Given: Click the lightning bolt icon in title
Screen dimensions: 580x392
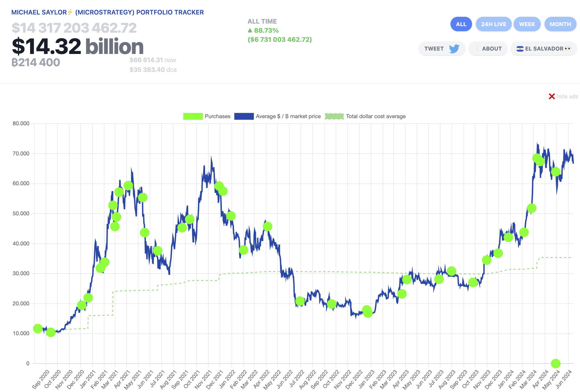Looking at the screenshot, I should tap(70, 12).
